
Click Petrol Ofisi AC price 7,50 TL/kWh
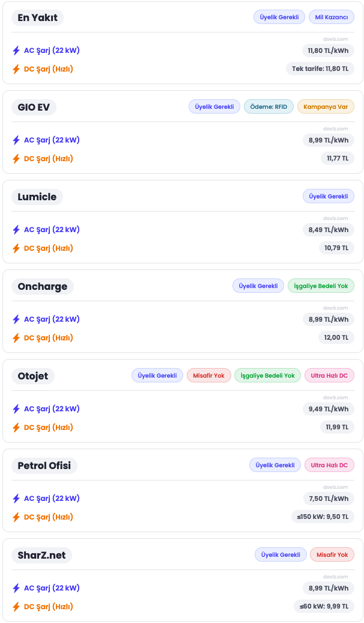[x=329, y=499]
